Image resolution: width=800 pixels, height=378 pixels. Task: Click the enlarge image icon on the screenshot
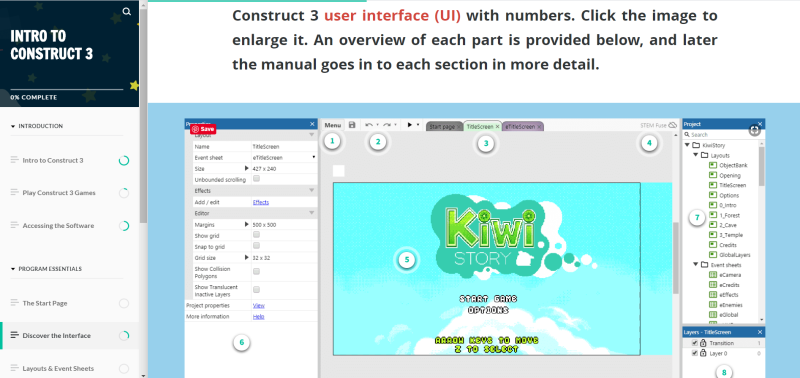[x=754, y=131]
